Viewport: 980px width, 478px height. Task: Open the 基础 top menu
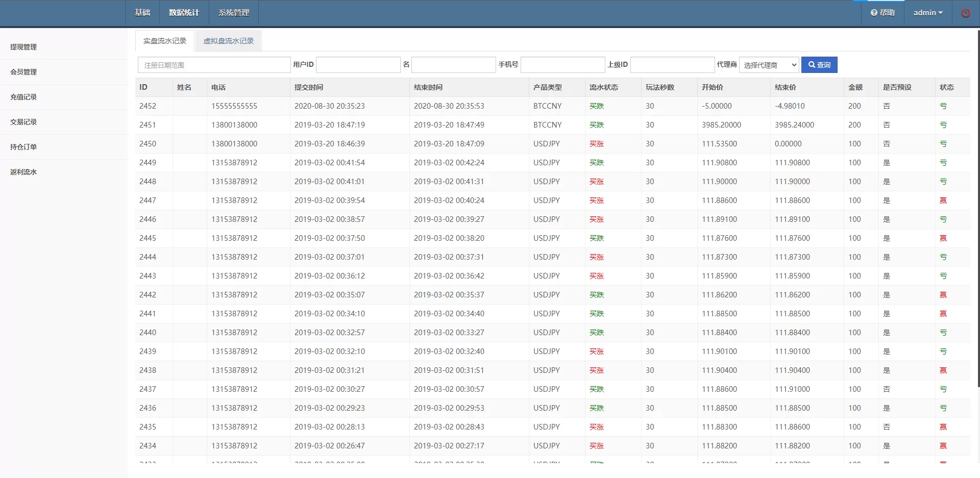coord(142,13)
